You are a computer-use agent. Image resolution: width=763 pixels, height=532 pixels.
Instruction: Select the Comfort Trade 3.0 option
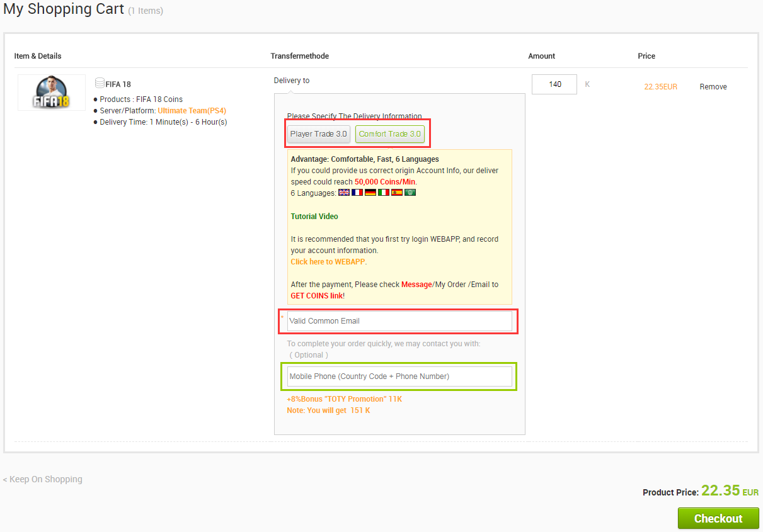[390, 134]
